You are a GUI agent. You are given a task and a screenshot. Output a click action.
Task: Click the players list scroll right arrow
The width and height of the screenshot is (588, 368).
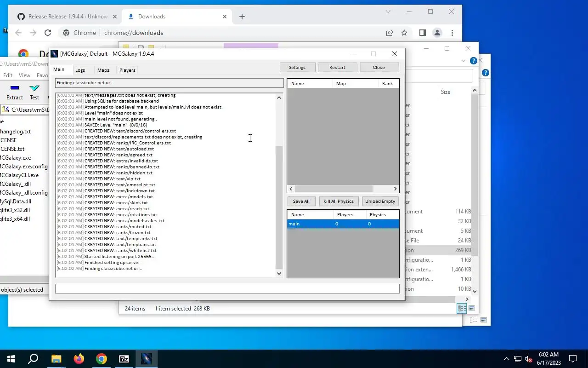(395, 189)
